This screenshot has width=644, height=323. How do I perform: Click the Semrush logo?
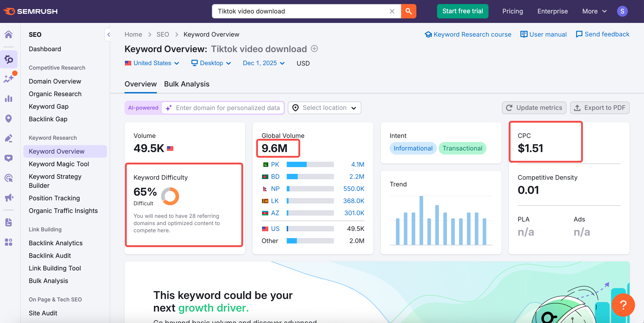point(30,11)
